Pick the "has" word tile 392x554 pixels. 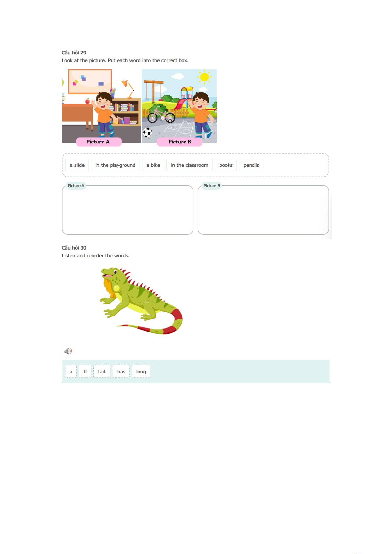(121, 372)
